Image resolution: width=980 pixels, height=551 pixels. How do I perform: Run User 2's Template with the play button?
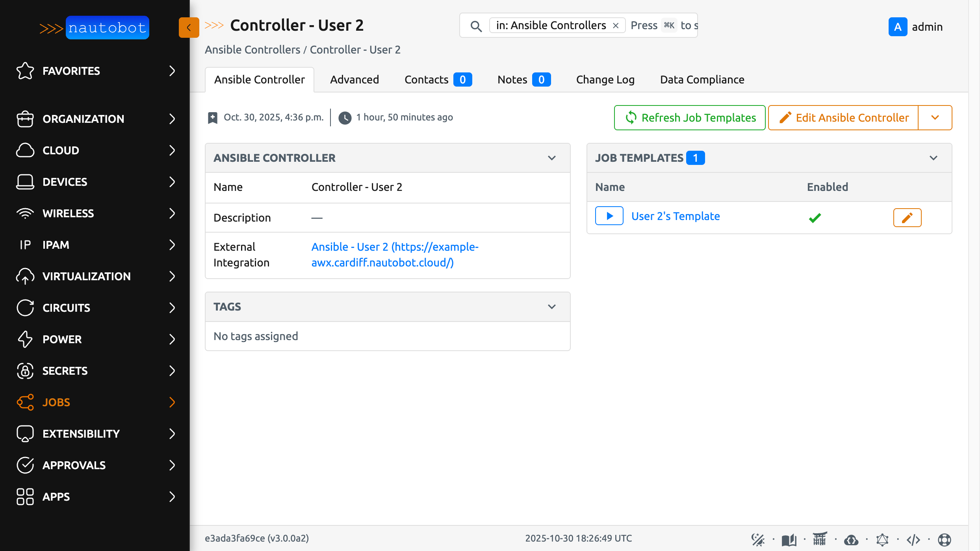coord(609,216)
